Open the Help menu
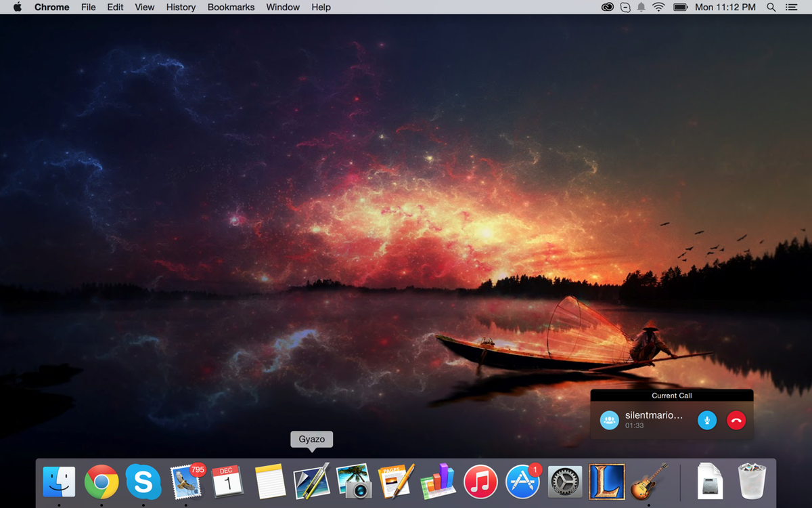 pyautogui.click(x=321, y=7)
